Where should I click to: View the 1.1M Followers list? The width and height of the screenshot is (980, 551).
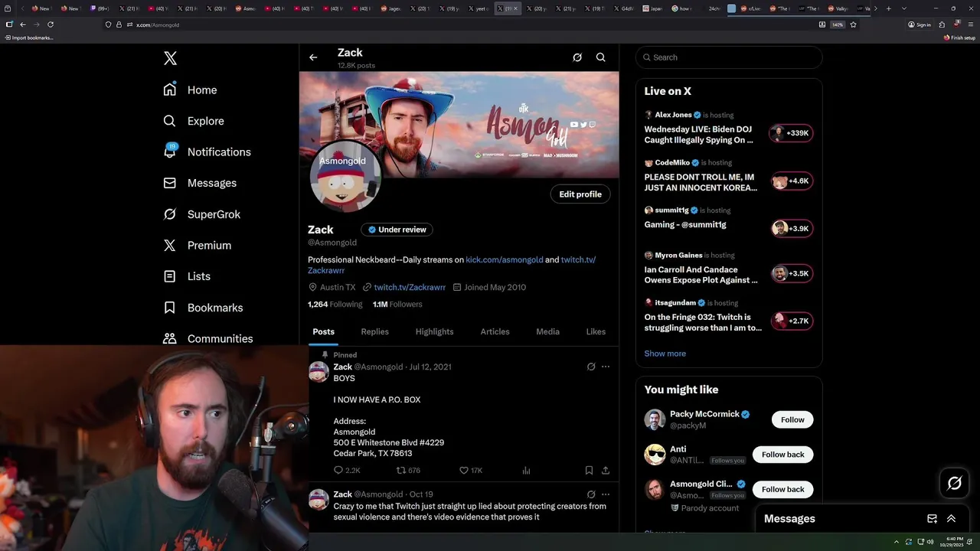click(397, 304)
